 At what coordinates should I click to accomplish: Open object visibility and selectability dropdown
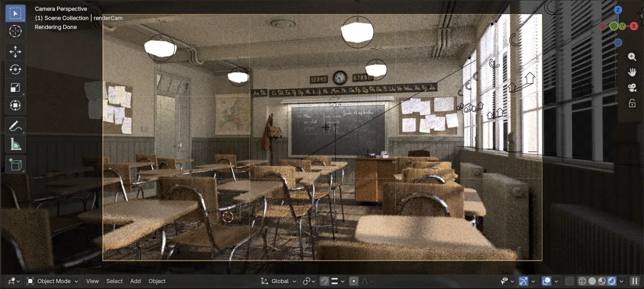[x=508, y=281]
